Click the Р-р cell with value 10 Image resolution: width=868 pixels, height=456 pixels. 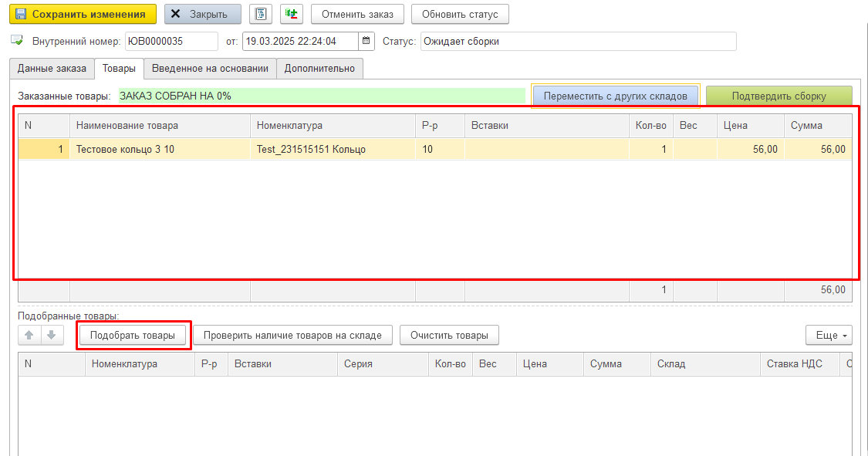click(440, 149)
